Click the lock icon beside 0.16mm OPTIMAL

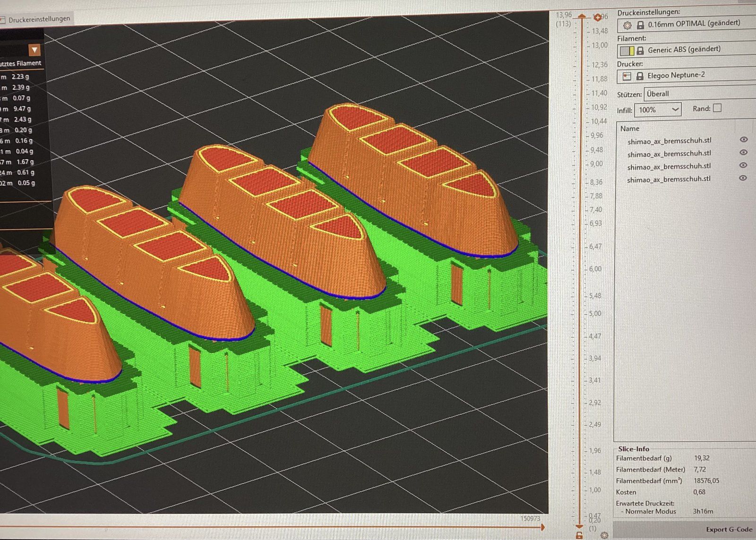pos(640,25)
